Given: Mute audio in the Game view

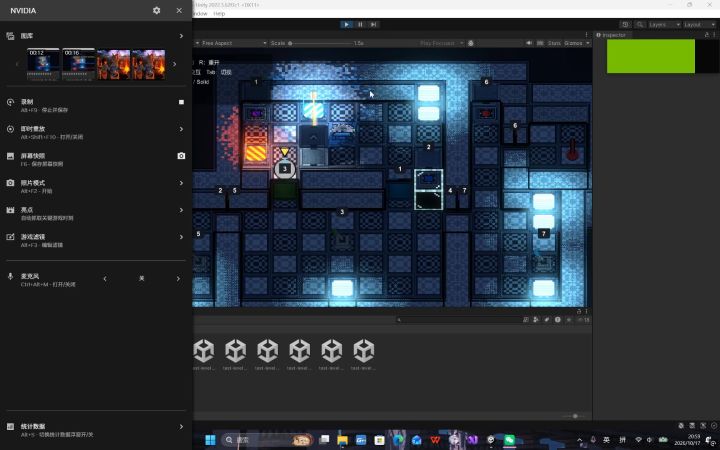Looking at the screenshot, I should [x=529, y=43].
